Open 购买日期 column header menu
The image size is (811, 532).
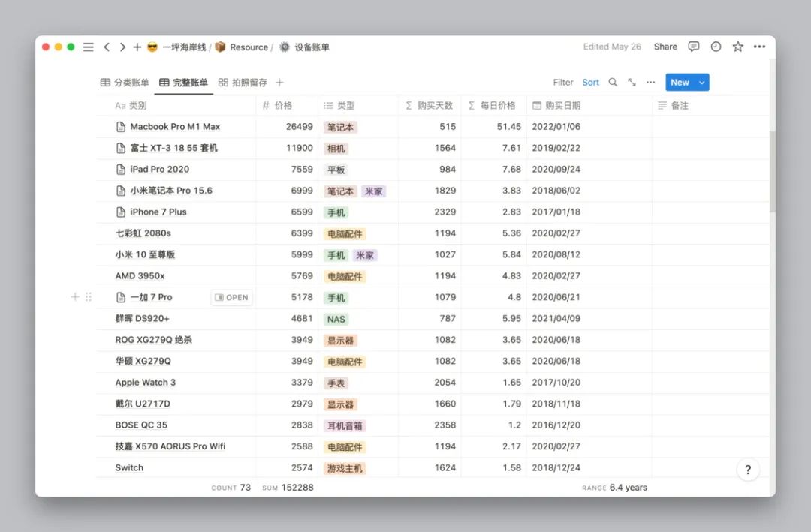[x=589, y=106]
